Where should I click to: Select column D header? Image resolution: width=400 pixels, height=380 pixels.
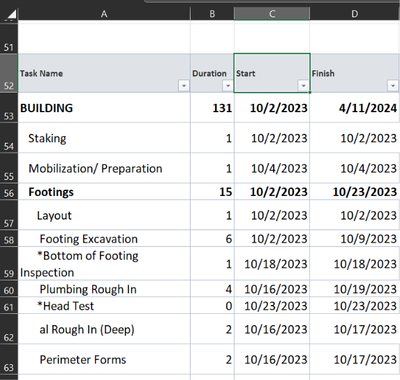[x=355, y=14]
